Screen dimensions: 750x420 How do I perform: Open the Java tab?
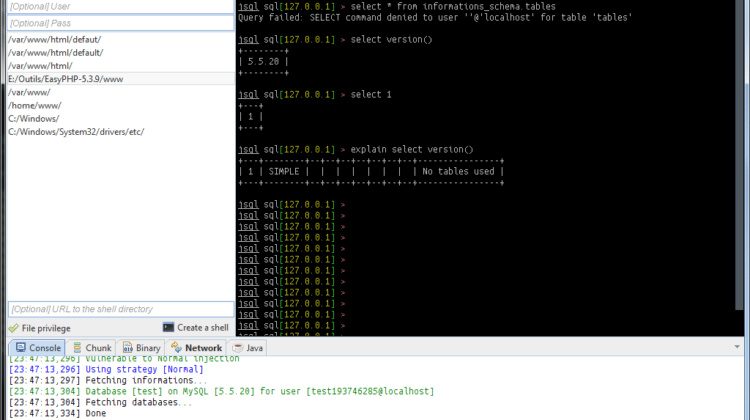coord(247,348)
